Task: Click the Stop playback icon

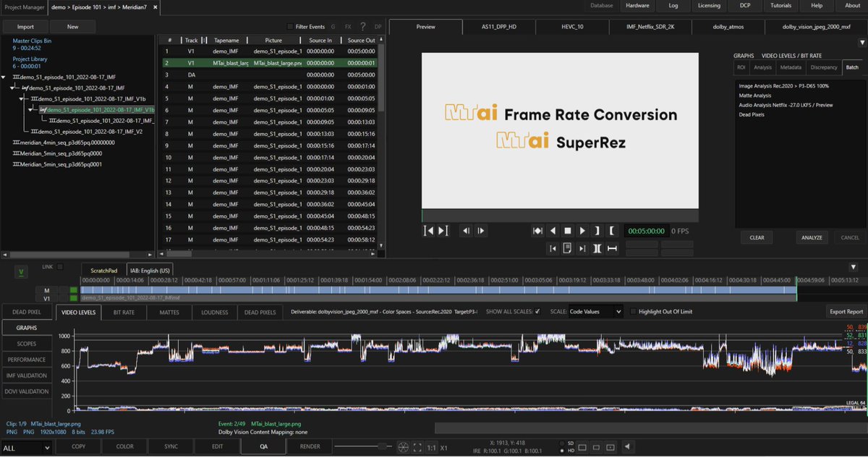Action: pos(568,230)
